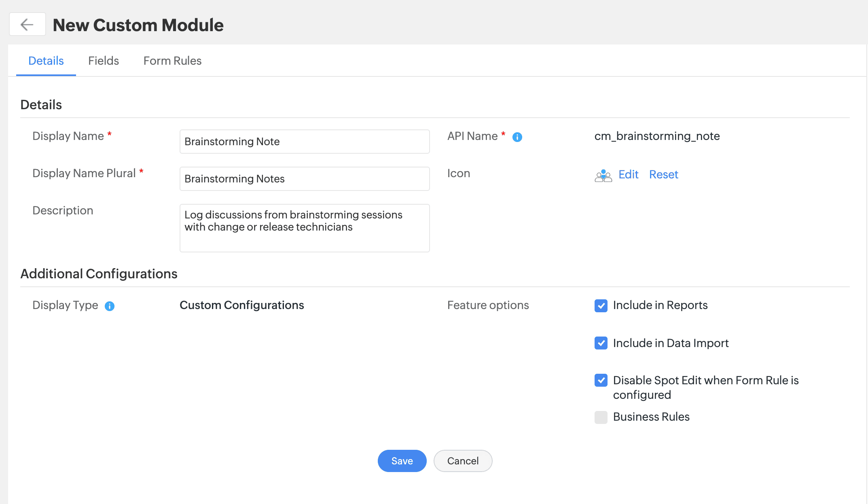Click Display Name Plural input field
Screen dimensions: 868x504
click(x=304, y=179)
